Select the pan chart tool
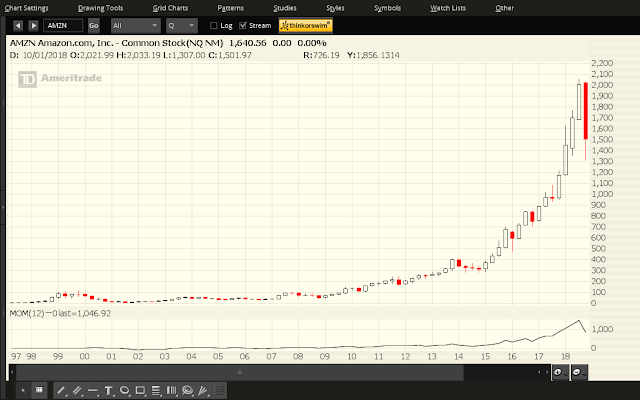Screen dimensions: 640x400 tap(39, 391)
